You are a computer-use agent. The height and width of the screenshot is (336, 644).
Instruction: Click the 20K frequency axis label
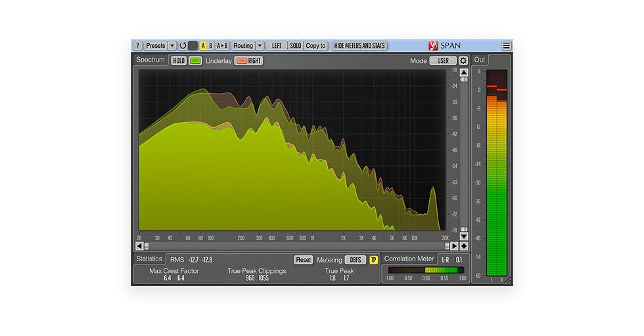[446, 238]
